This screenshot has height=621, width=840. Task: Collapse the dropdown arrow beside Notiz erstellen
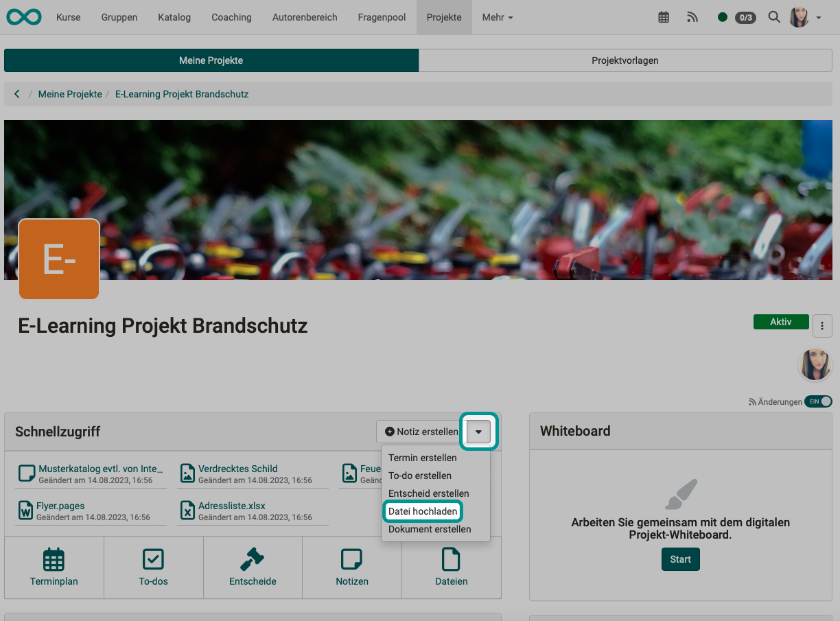pyautogui.click(x=478, y=432)
